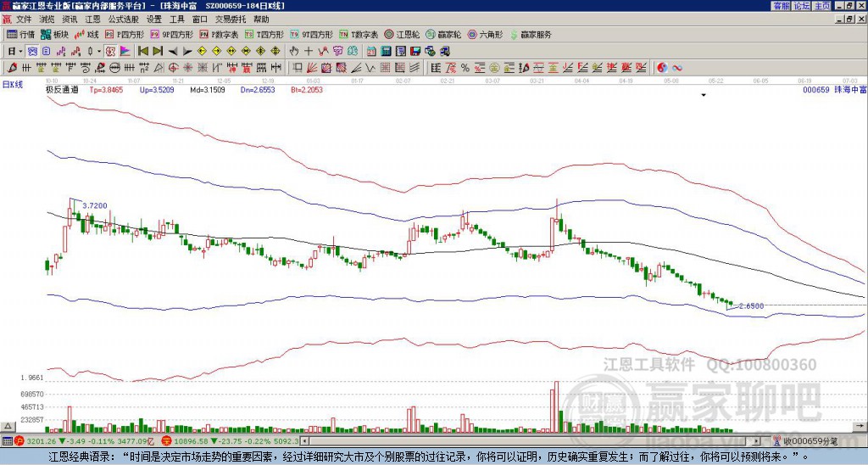Image resolution: width=868 pixels, height=465 pixels.
Task: Select the hand pan tool
Action: [294, 52]
